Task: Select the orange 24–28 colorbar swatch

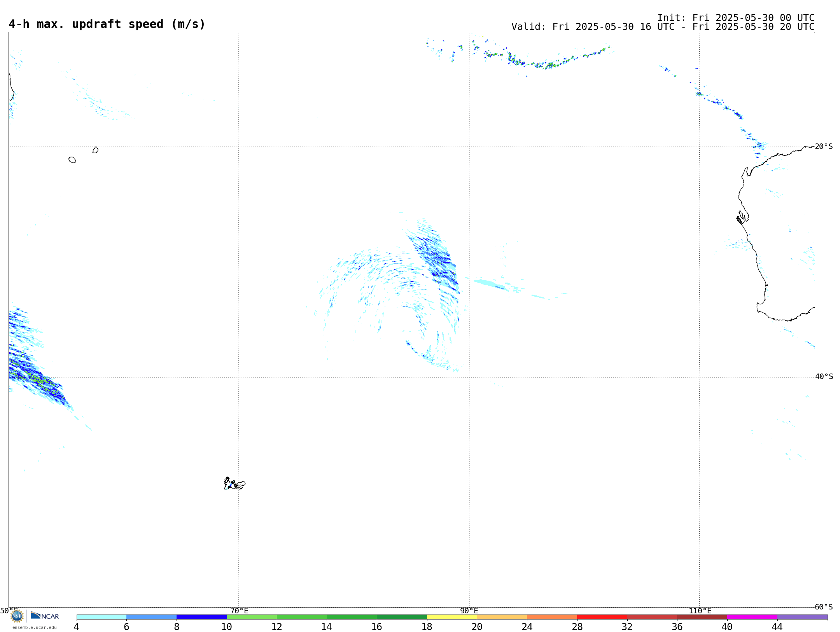Action: pyautogui.click(x=552, y=617)
